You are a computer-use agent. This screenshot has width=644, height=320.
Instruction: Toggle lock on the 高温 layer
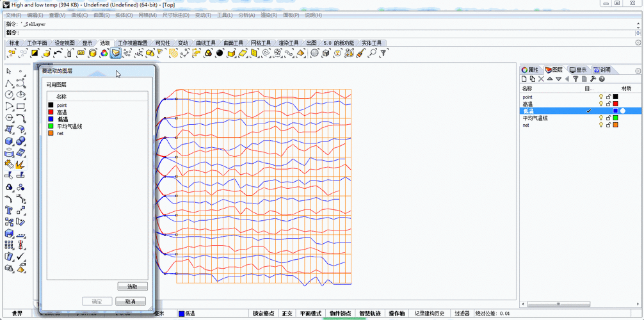point(608,104)
